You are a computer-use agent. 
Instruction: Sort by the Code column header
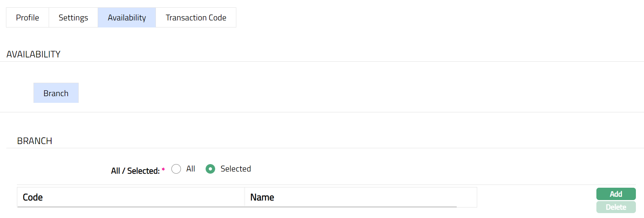pyautogui.click(x=33, y=197)
